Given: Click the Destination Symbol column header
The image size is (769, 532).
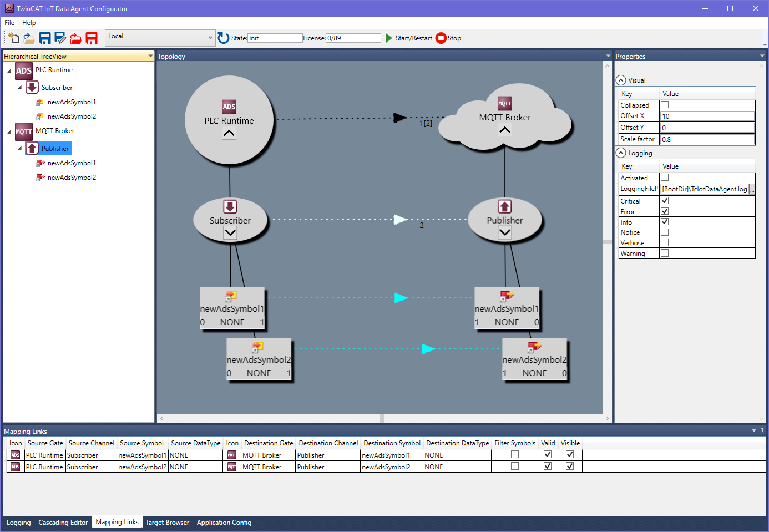Looking at the screenshot, I should [392, 443].
